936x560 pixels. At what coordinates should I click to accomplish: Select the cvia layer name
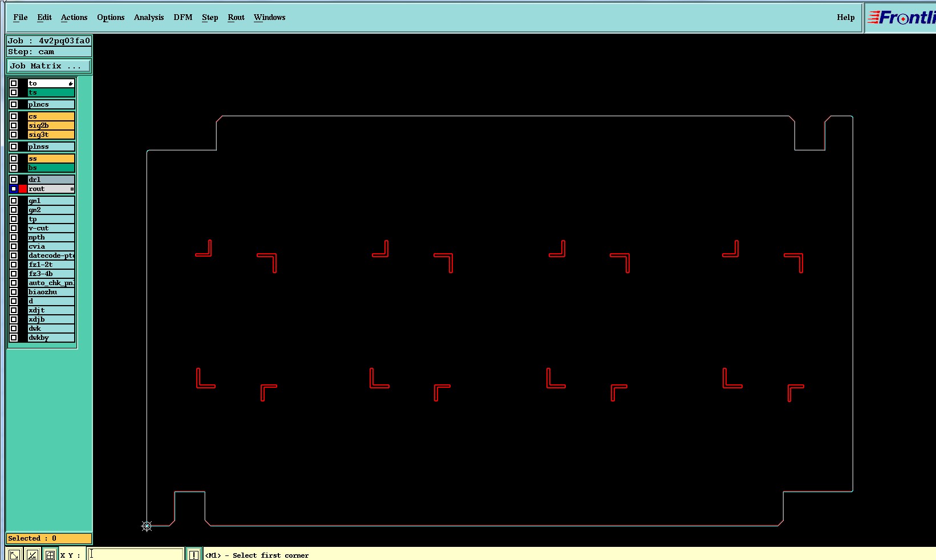[x=51, y=246]
